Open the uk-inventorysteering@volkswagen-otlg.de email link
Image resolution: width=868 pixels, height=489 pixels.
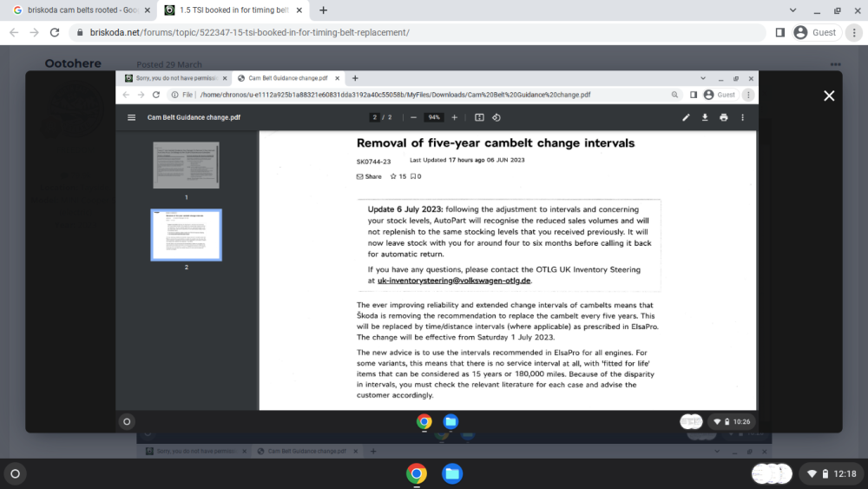454,281
